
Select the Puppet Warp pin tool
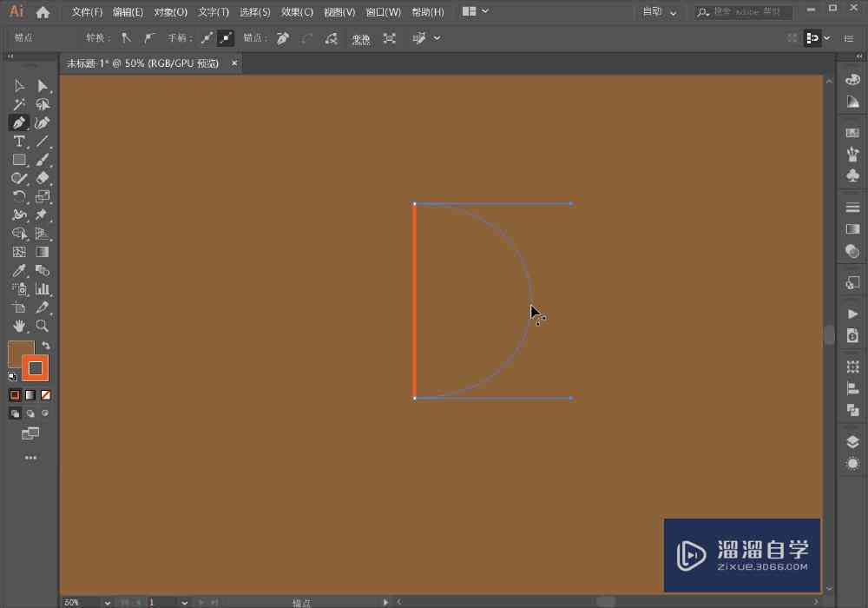(42, 215)
